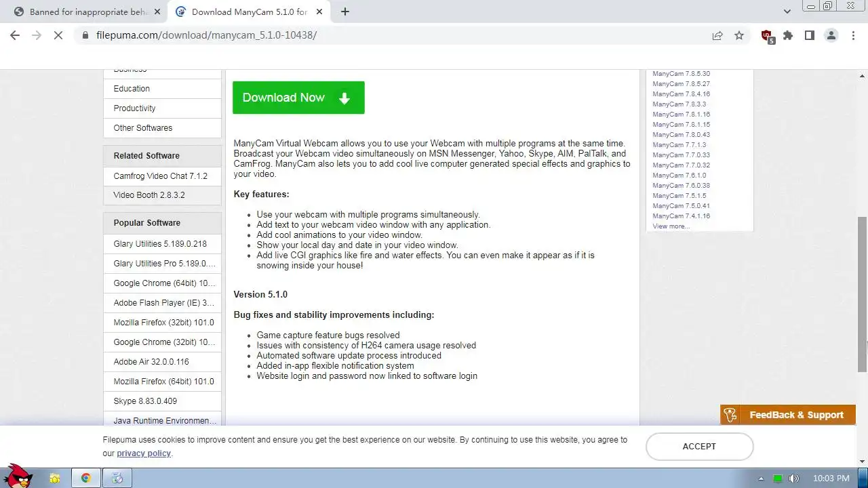Close the Download ManyCam tab
Screen dimensions: 868x488
(319, 12)
